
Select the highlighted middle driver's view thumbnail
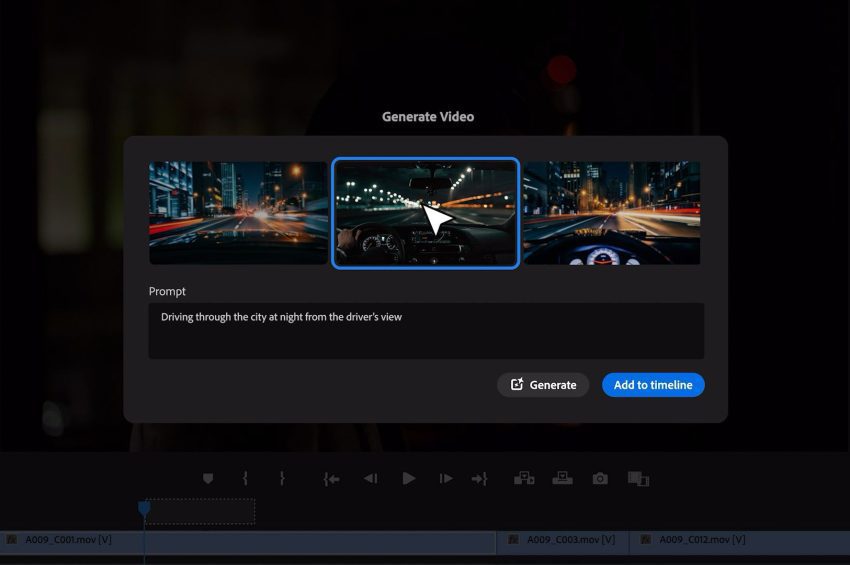(x=426, y=213)
